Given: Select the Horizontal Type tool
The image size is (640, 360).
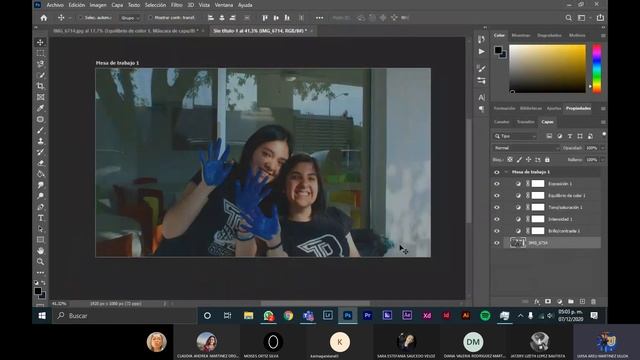Looking at the screenshot, I should coord(40,218).
